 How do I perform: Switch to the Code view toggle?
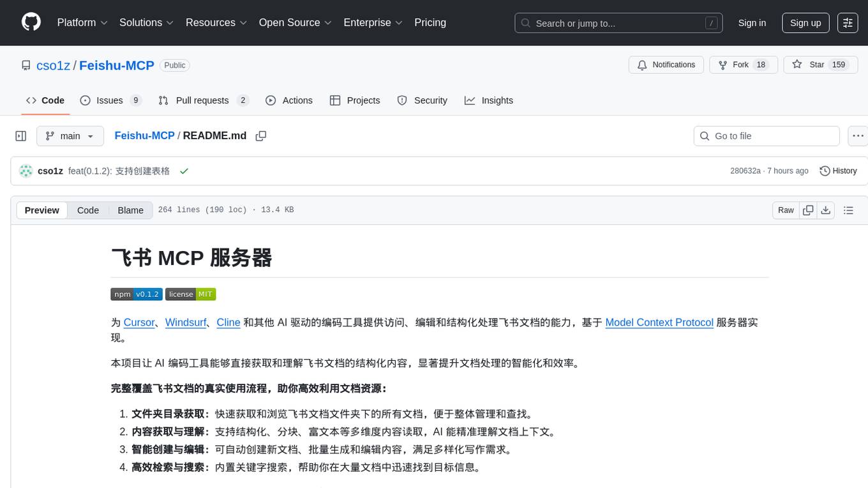(x=88, y=210)
